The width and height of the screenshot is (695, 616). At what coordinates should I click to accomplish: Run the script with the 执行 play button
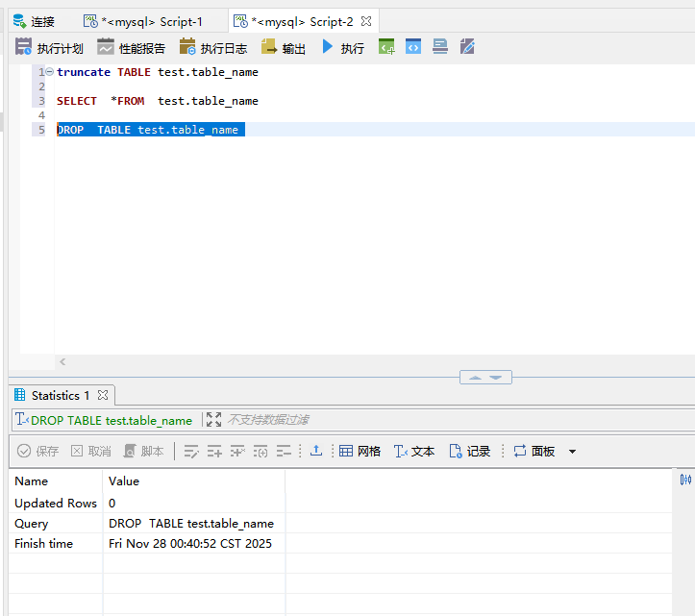(342, 47)
